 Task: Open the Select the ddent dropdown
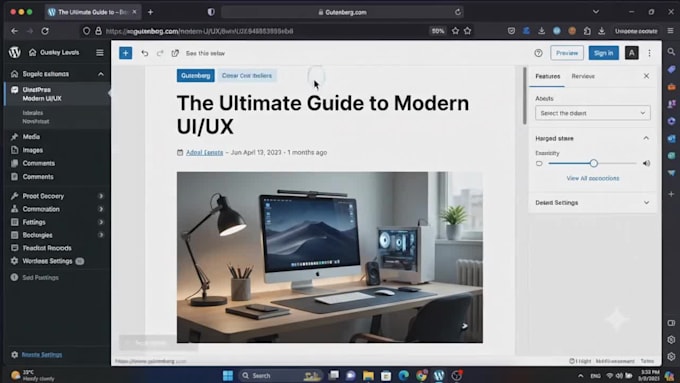[x=592, y=113]
